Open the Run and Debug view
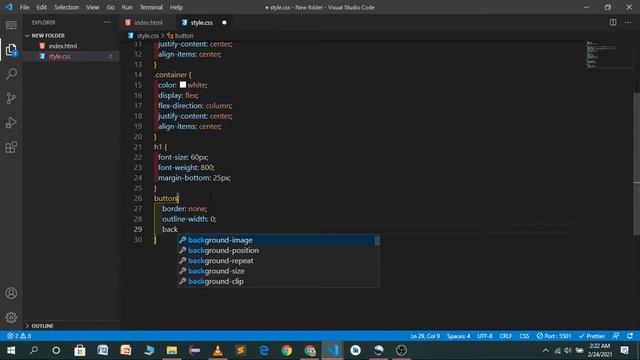The image size is (640, 360). [x=11, y=122]
